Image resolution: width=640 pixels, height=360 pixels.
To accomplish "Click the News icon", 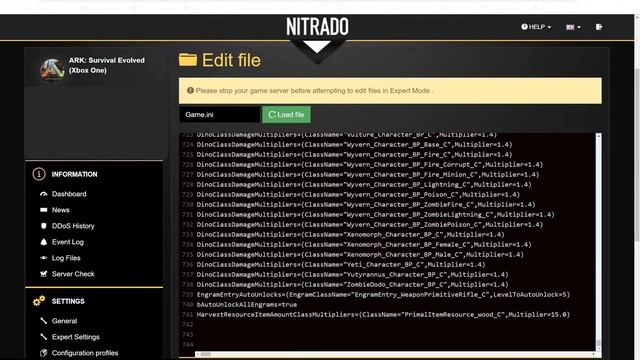I will click(44, 210).
